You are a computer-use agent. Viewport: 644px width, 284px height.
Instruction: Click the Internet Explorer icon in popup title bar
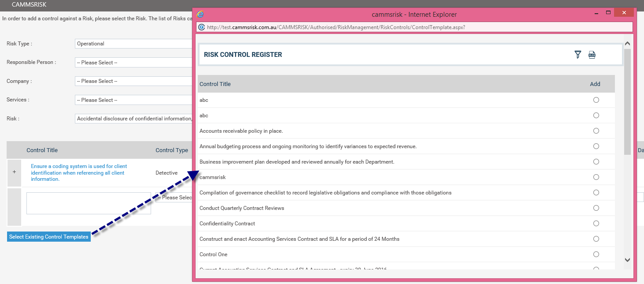(x=200, y=14)
